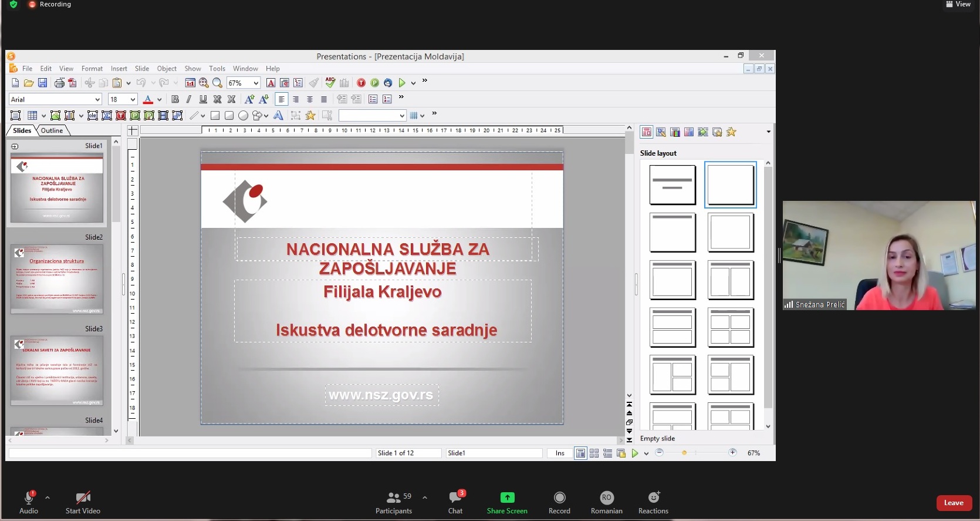Insert an ellipse shape
Viewport: 980px width, 521px height.
[243, 116]
